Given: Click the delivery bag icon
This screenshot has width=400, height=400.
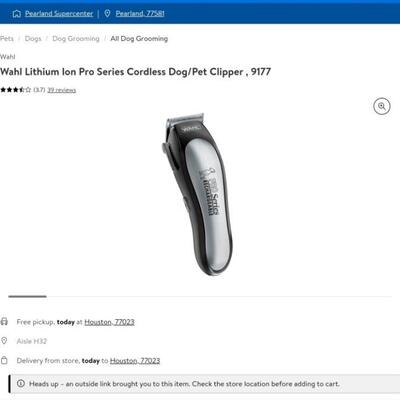Looking at the screenshot, I should coord(4,360).
